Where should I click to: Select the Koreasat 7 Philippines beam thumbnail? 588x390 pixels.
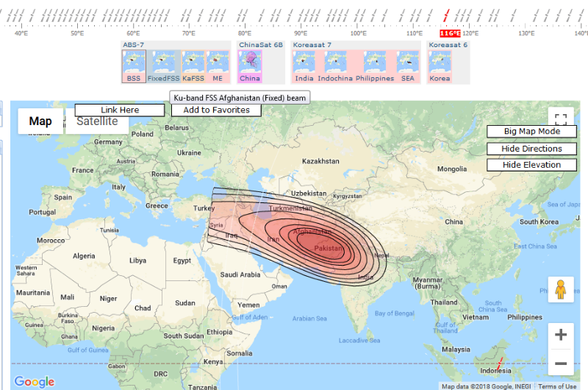[375, 66]
